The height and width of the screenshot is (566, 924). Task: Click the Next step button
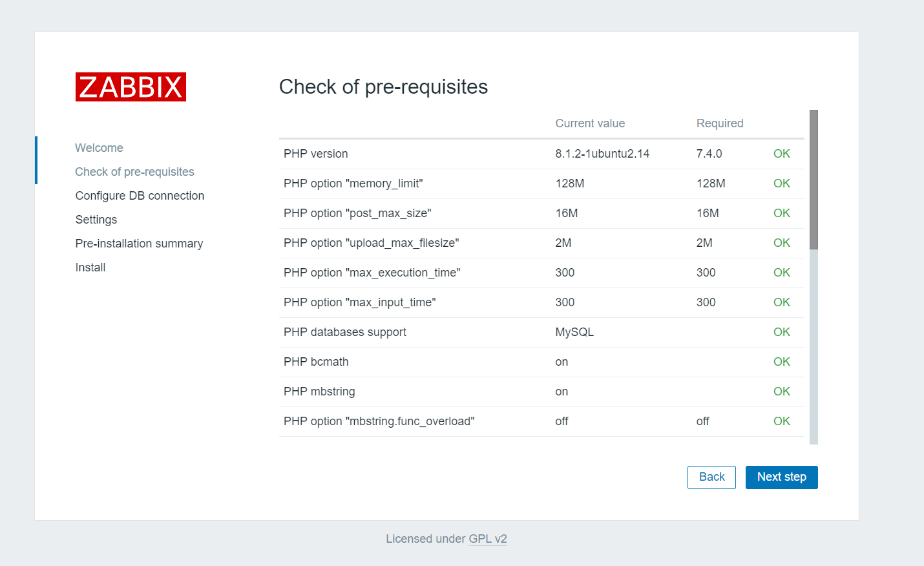coord(781,477)
